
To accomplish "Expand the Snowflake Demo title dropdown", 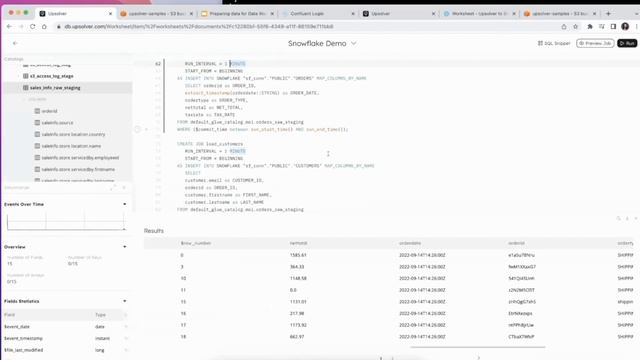I will coord(354,43).
